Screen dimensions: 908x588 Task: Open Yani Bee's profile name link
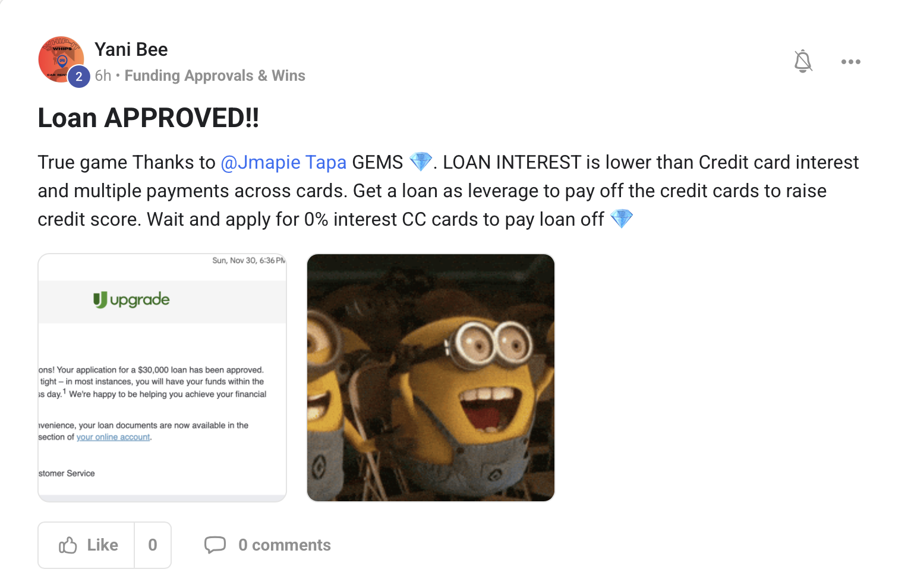pos(131,49)
